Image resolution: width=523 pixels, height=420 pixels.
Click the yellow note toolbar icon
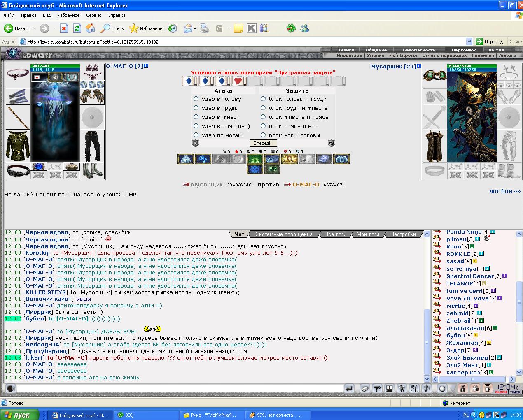(238, 28)
